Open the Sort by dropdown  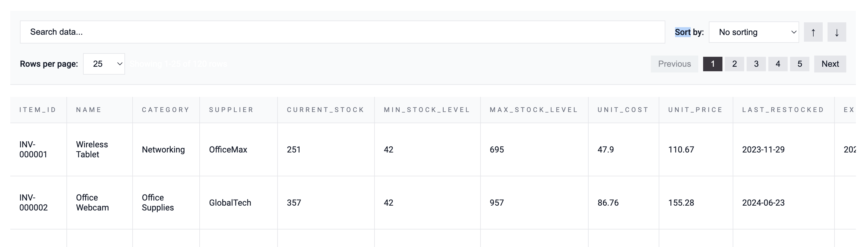(x=754, y=32)
